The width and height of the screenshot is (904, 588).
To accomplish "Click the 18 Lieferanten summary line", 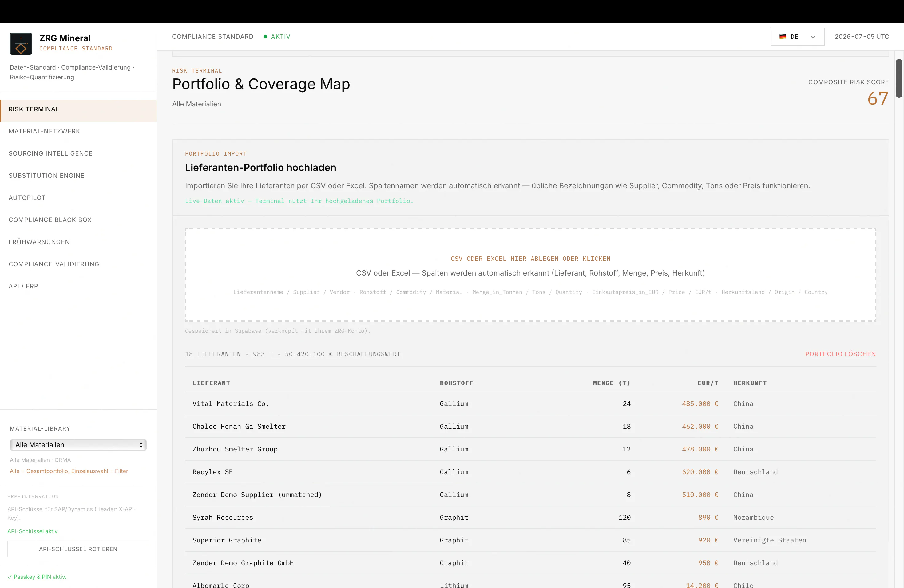I will tap(293, 354).
